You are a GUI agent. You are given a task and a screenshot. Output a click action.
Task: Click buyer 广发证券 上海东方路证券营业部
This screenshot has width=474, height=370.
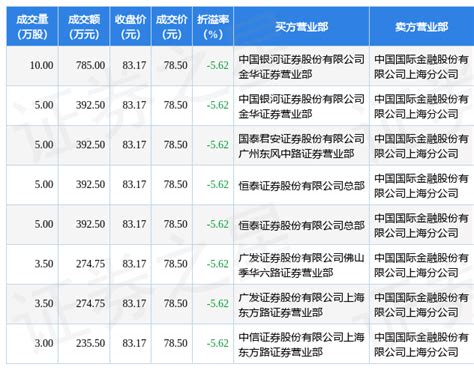click(x=301, y=305)
